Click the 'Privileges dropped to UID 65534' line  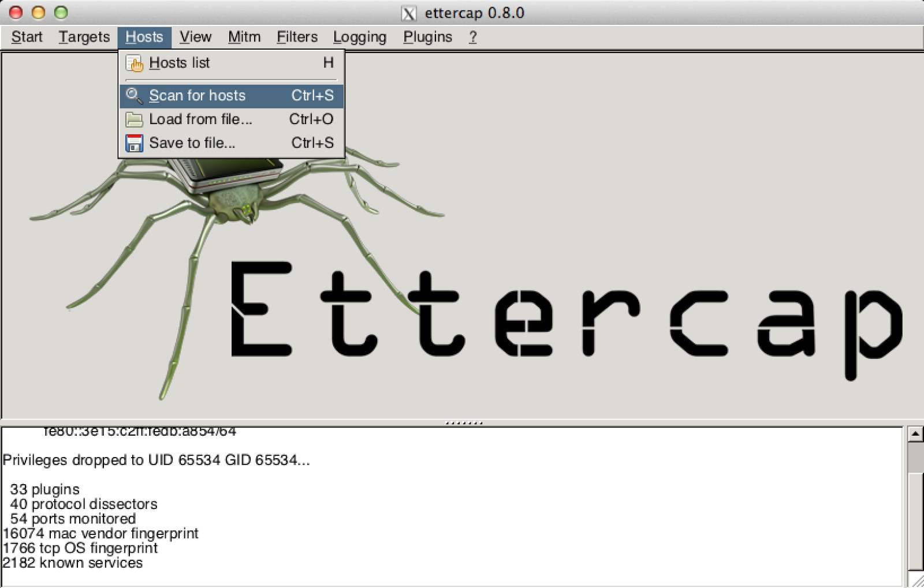point(157,460)
